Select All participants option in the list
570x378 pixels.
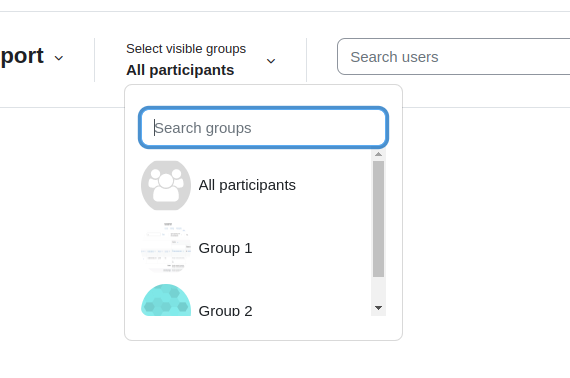(247, 185)
